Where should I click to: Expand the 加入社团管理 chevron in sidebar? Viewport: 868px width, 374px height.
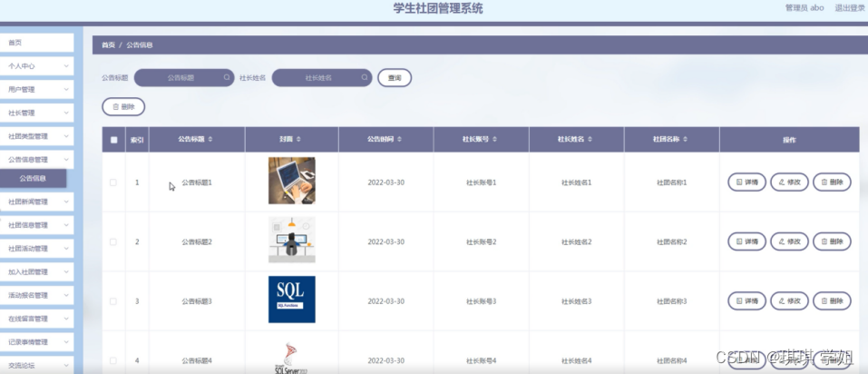pyautogui.click(x=66, y=272)
